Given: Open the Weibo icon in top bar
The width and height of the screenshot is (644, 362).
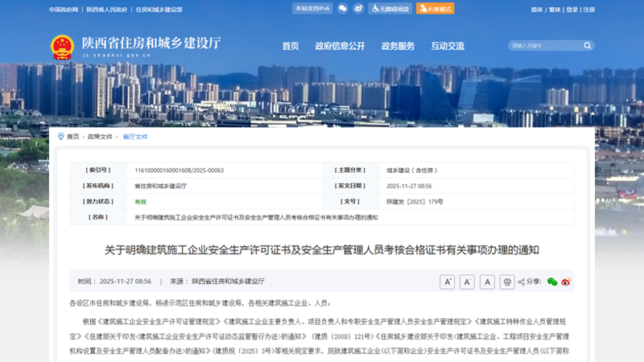Looking at the screenshot, I should click(x=358, y=9).
